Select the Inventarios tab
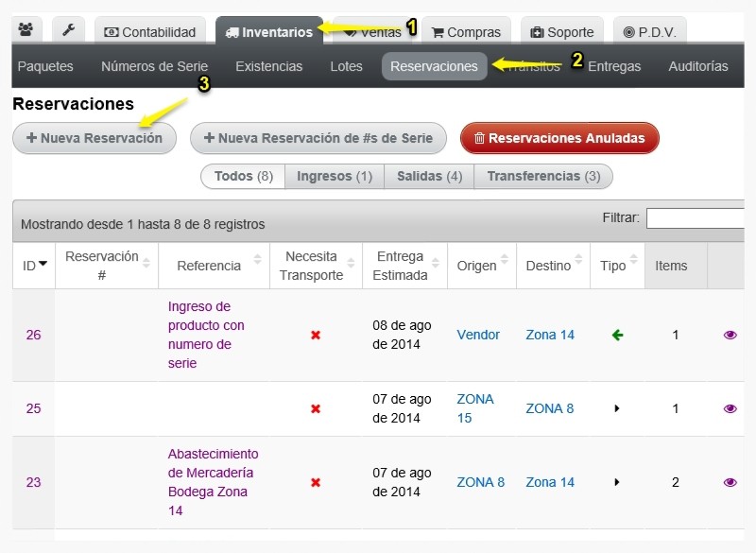This screenshot has width=756, height=553. (x=269, y=32)
